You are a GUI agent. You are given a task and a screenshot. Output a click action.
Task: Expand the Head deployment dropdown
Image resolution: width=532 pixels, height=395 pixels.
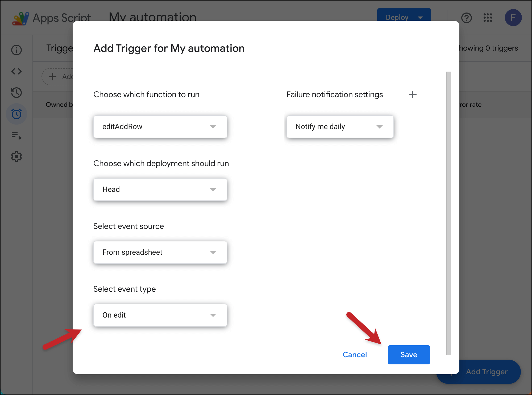[x=160, y=190]
